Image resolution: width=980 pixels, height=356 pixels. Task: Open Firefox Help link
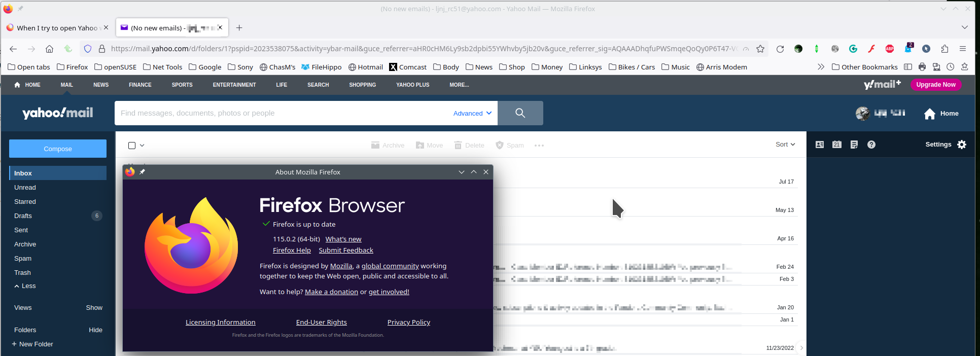click(x=292, y=251)
